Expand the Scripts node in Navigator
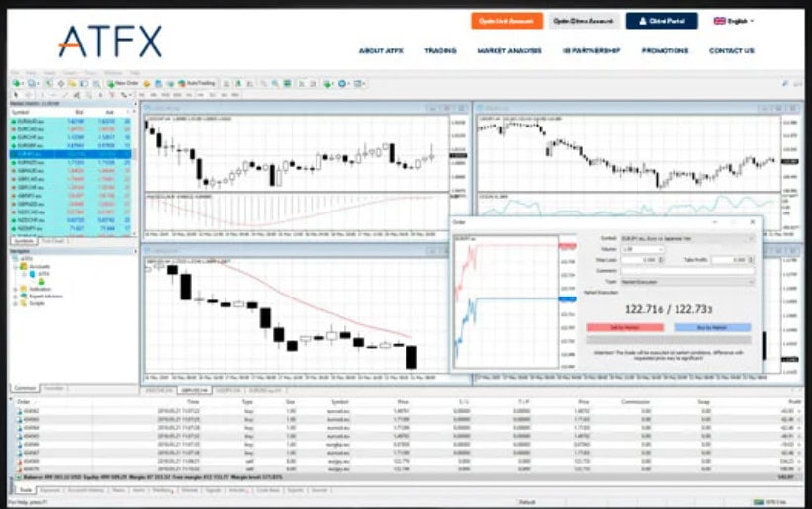812x509 pixels. point(16,303)
